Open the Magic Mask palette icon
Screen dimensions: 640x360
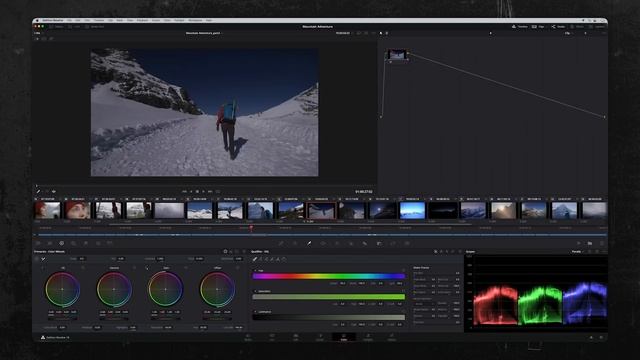tap(351, 243)
